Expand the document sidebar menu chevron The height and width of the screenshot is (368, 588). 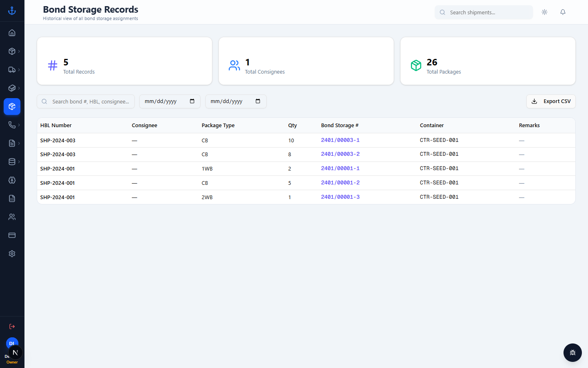[19, 143]
